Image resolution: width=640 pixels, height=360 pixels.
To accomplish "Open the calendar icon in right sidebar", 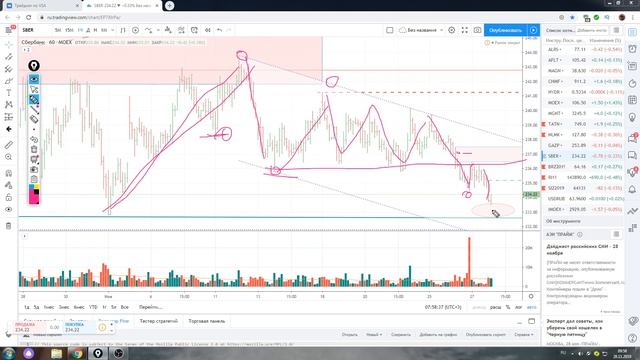I will tap(632, 100).
